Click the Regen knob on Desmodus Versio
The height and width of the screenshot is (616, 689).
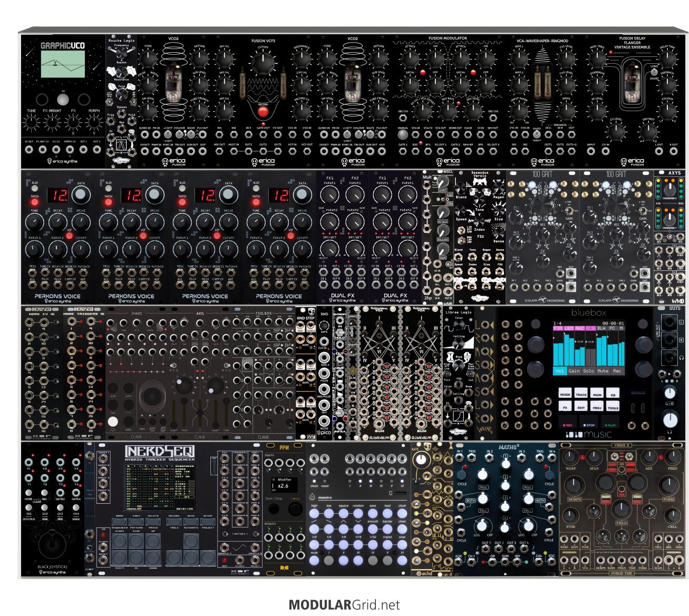tap(498, 188)
